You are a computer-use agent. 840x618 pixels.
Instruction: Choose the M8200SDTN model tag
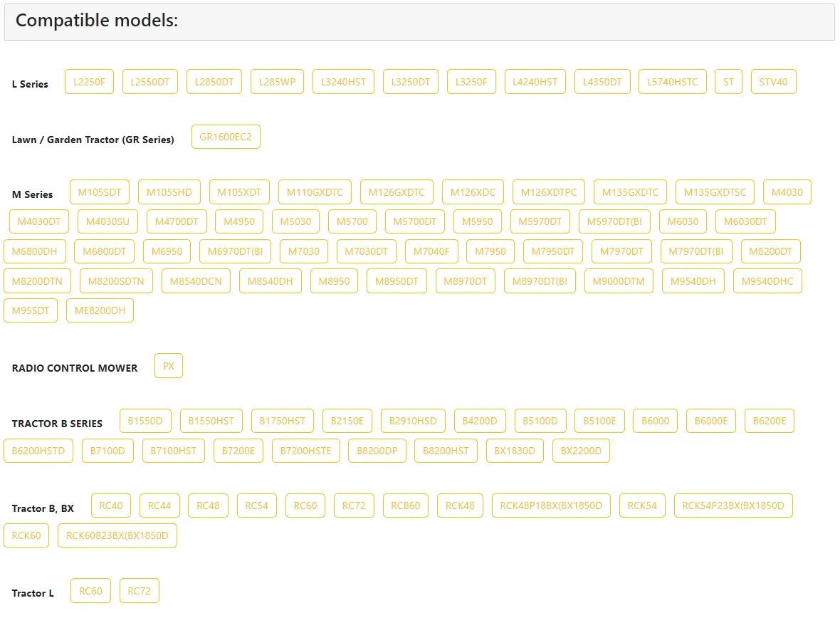coord(116,281)
